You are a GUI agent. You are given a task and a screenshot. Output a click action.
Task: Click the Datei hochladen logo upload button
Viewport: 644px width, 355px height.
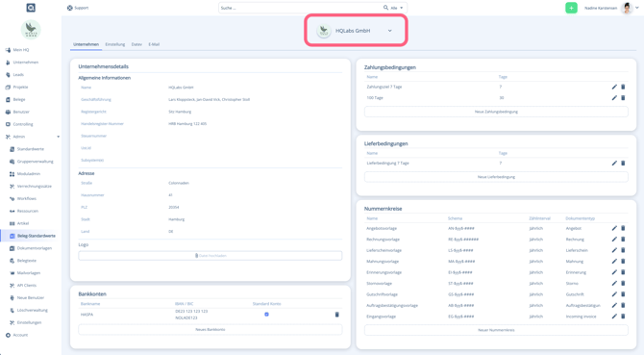210,256
